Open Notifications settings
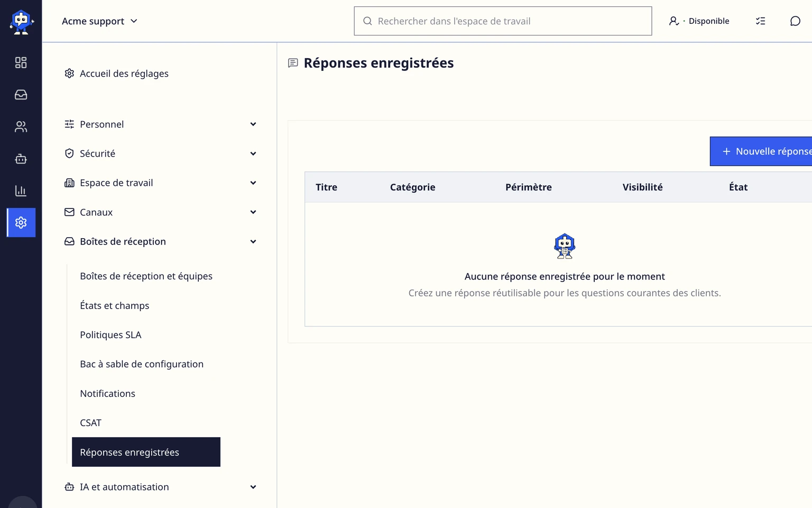Viewport: 812px width, 508px height. coord(146,394)
